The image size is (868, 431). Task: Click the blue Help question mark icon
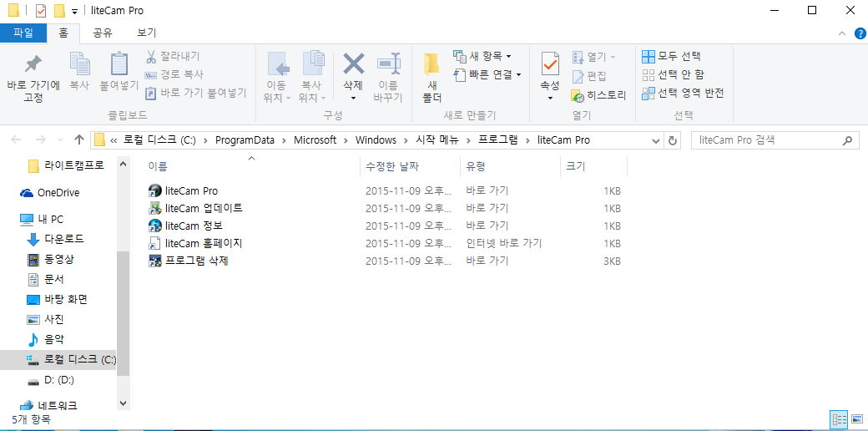860,33
